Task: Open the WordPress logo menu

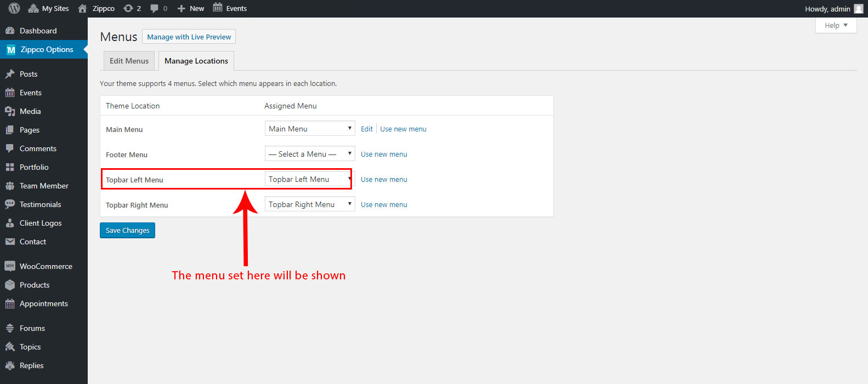Action: (14, 8)
